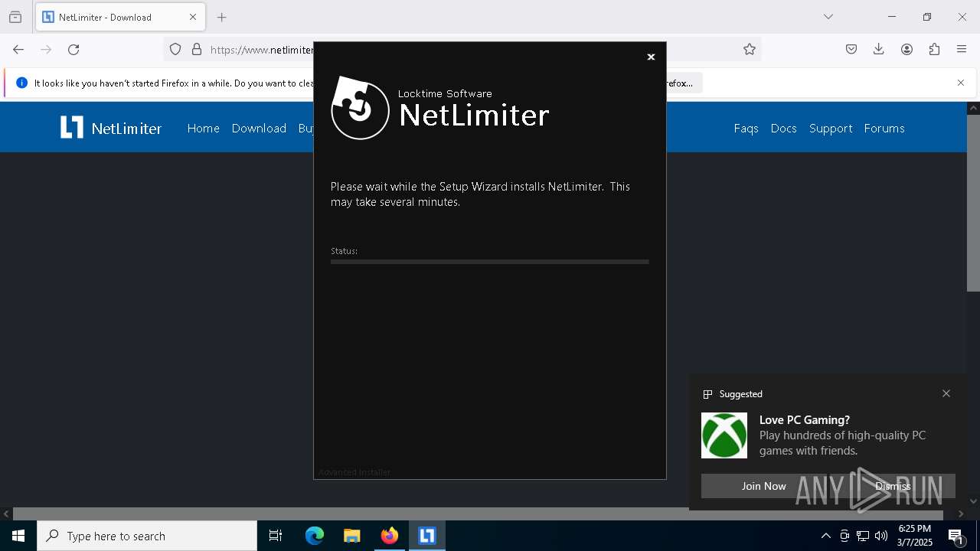Open the Docs link
The image size is (980, 551).
(783, 129)
